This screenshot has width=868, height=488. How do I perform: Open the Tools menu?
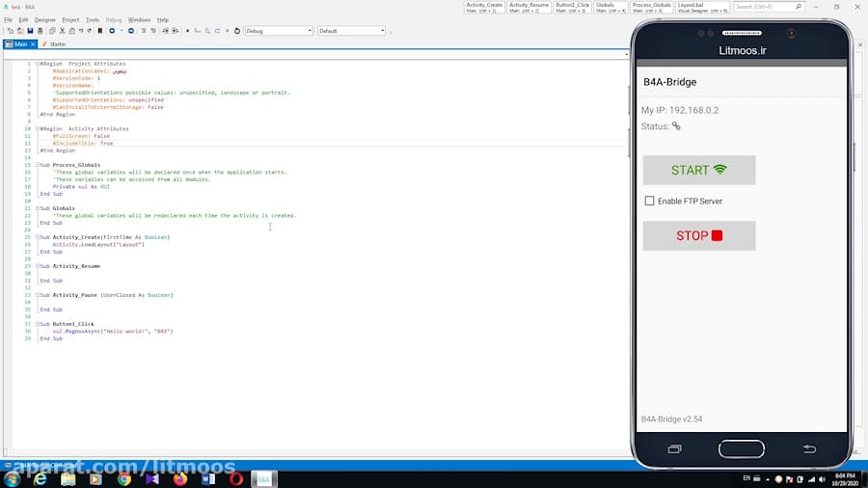[93, 19]
